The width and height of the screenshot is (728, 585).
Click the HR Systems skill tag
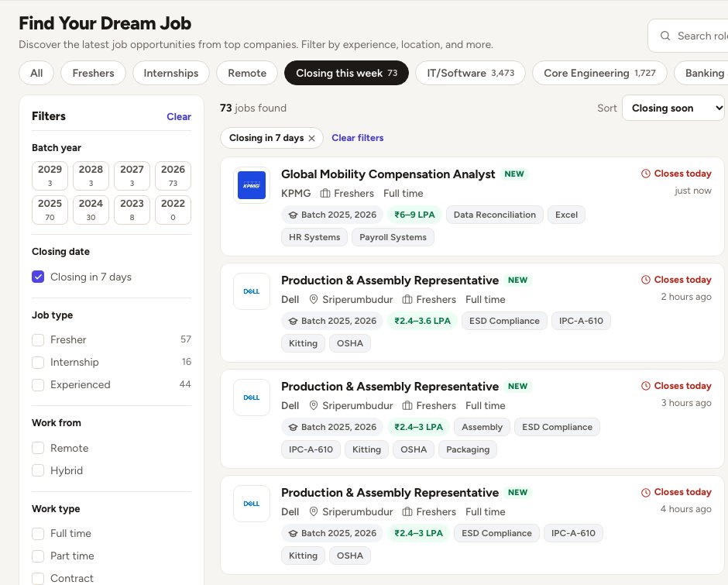click(x=314, y=237)
